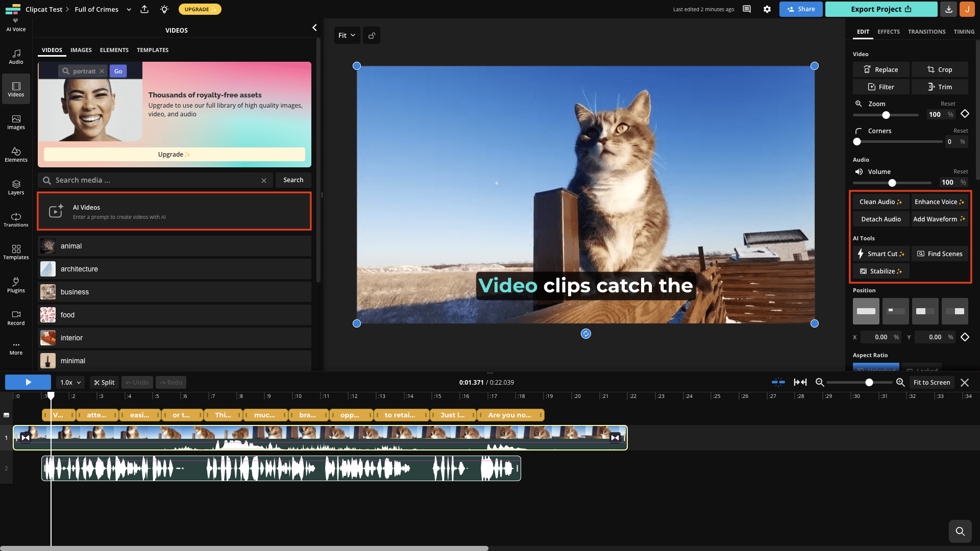Select the animal video category
The width and height of the screenshot is (980, 551).
coord(174,246)
